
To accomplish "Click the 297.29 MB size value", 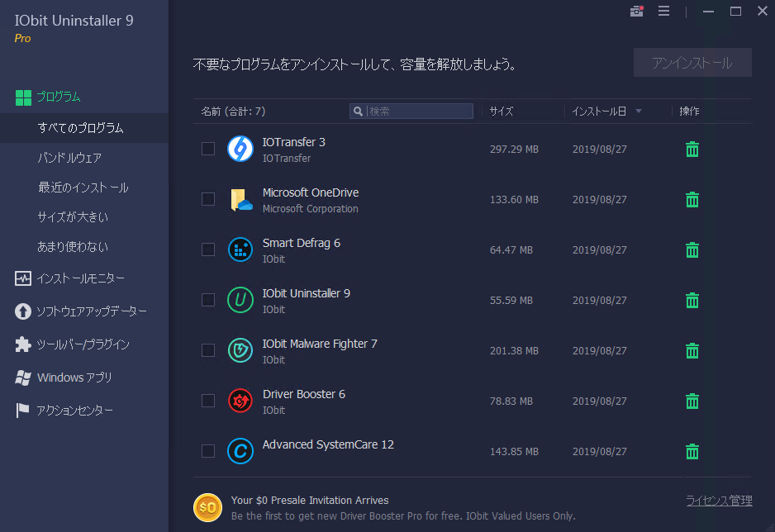I will [x=514, y=150].
